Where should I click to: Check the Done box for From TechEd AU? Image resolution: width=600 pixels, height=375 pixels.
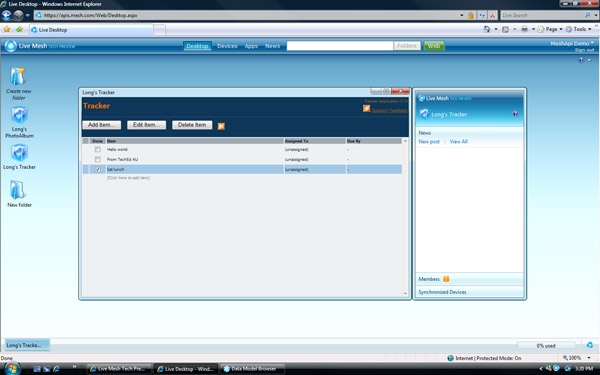coord(98,159)
